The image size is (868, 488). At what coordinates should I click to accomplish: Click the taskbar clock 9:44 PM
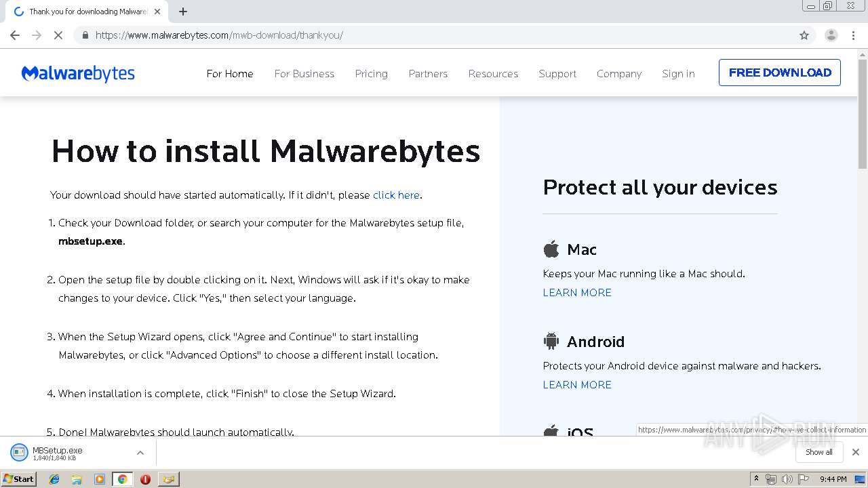tap(833, 479)
